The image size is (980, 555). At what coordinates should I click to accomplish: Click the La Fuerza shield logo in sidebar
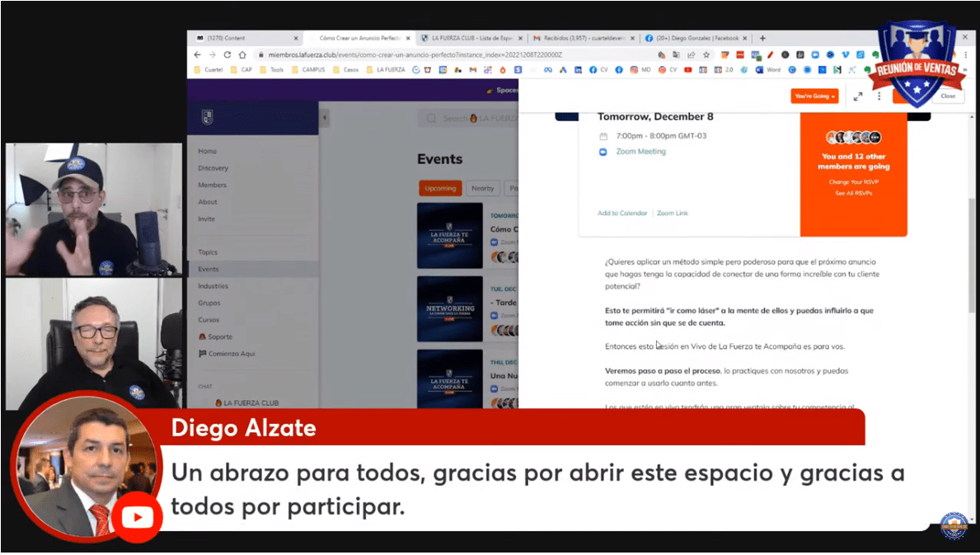207,117
